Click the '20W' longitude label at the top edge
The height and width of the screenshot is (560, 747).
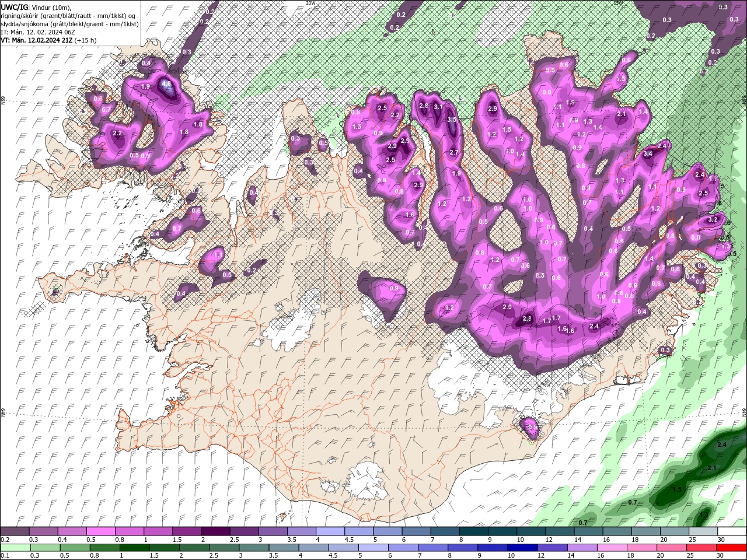coord(310,3)
